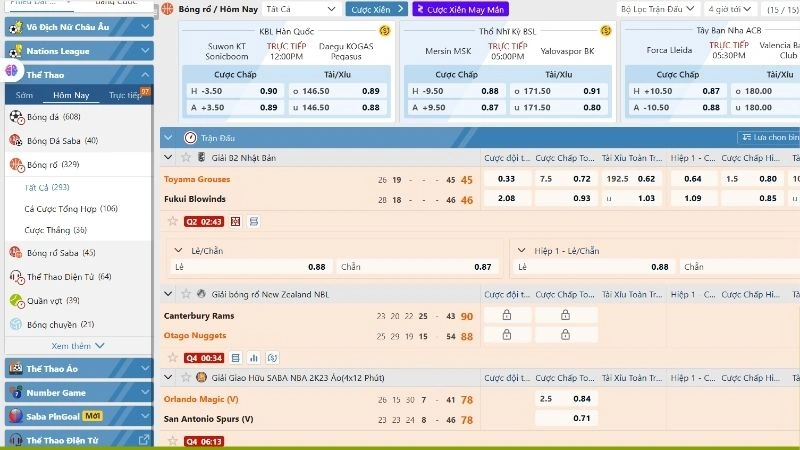
Task: Expand the Vô Địch Nữ Châu Âu menu
Action: point(79,27)
